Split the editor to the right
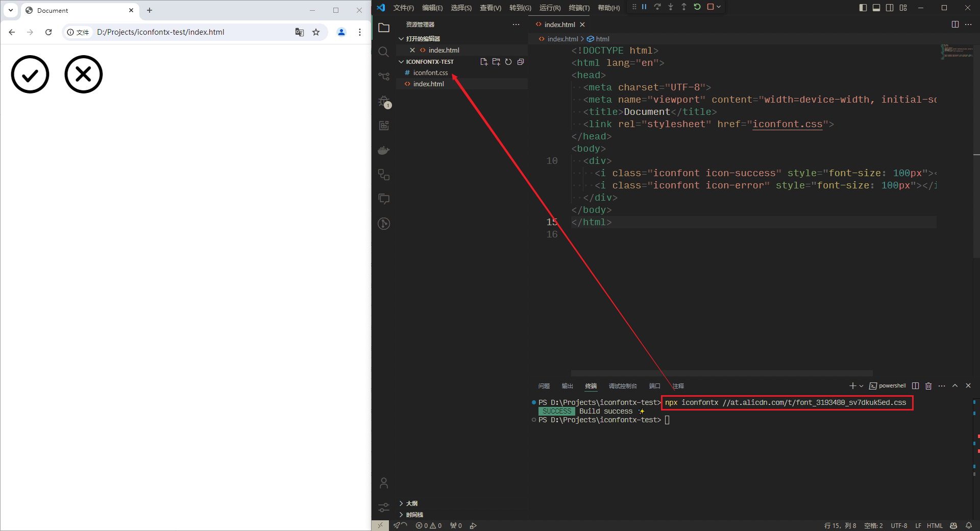980x531 pixels. [955, 25]
